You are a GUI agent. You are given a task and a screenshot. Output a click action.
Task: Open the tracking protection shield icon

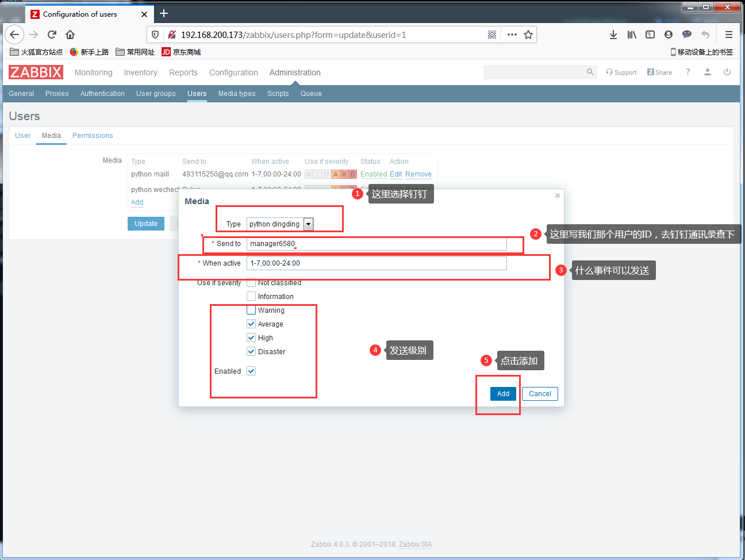tap(155, 34)
